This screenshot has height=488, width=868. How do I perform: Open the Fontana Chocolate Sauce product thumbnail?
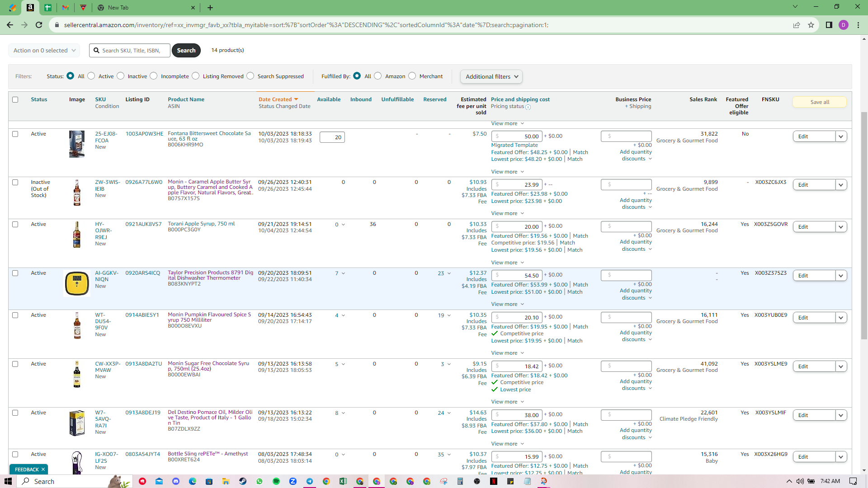77,144
